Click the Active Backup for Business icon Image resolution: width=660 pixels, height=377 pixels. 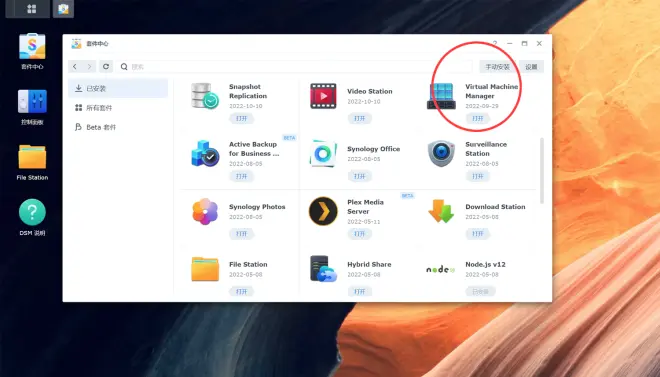205,154
